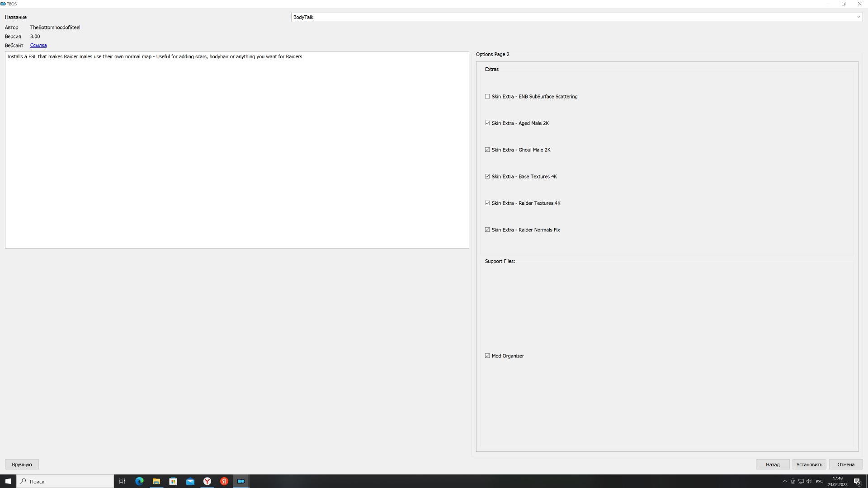Toggle the Mod Organizer support file checkbox

tap(487, 356)
